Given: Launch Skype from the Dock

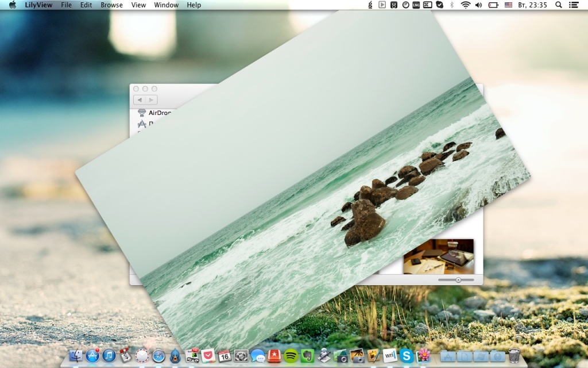Looking at the screenshot, I should tap(407, 356).
